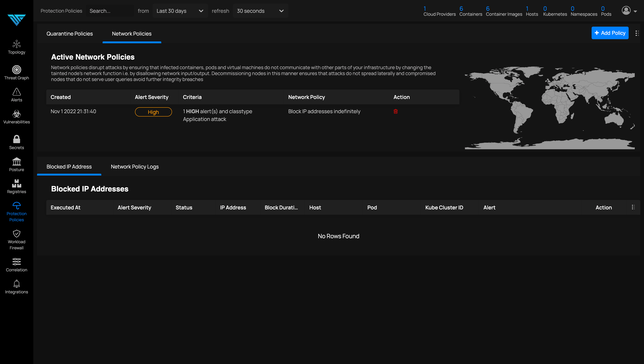
Task: Click the caret next to user avatar
Action: tap(635, 11)
